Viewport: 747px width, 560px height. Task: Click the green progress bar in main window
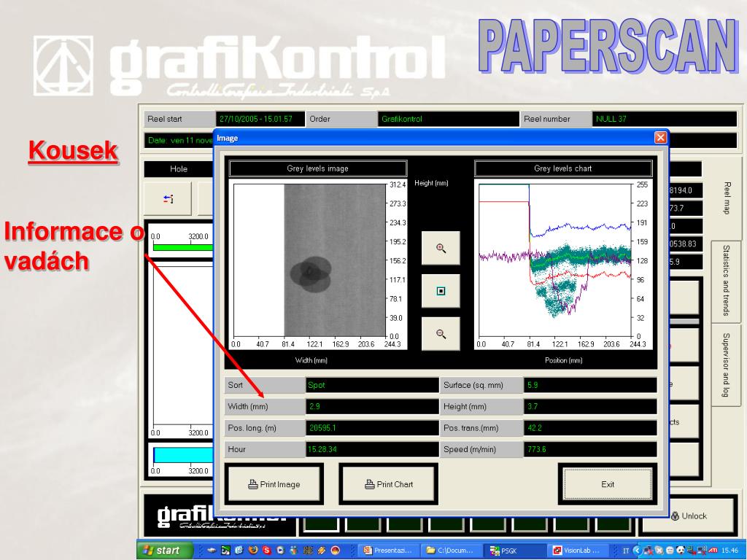[183, 247]
